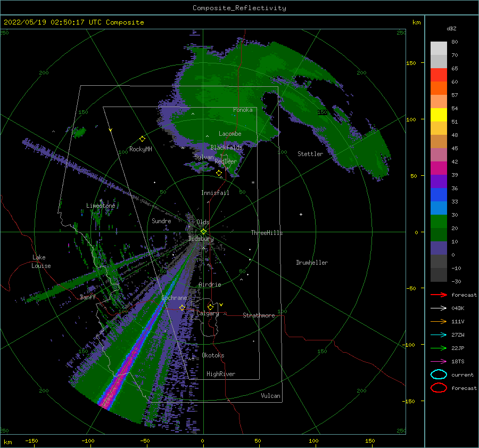The image size is (479, 448).
Task: Click the cyan current ellipse icon
Action: [439, 374]
